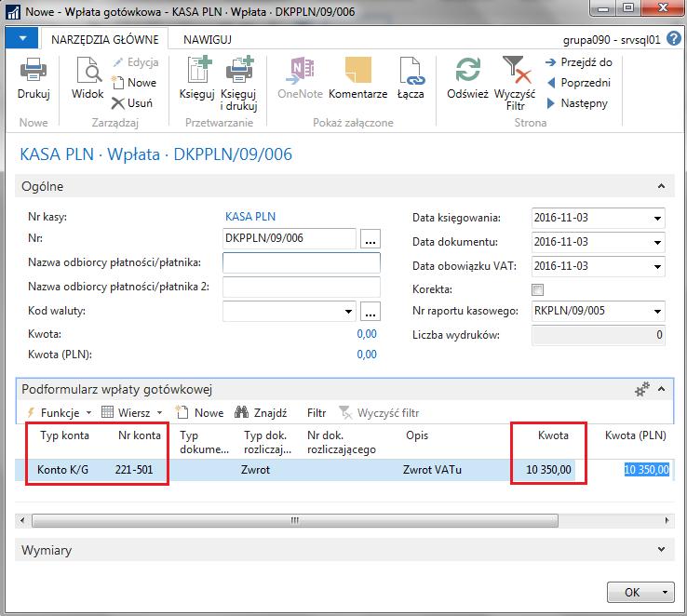Click Wyczyść Filtr ribbon icon
The width and height of the screenshot is (687, 616).
[x=516, y=70]
